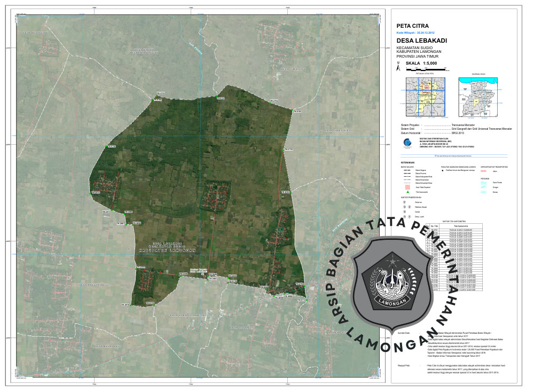Click the Camat office symbol in legend

click(x=404, y=212)
